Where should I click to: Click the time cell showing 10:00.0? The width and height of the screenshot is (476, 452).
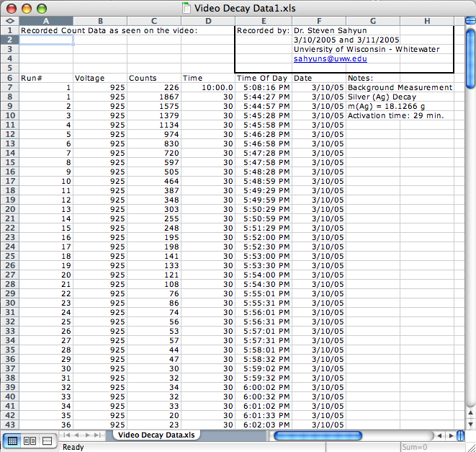tap(208, 87)
